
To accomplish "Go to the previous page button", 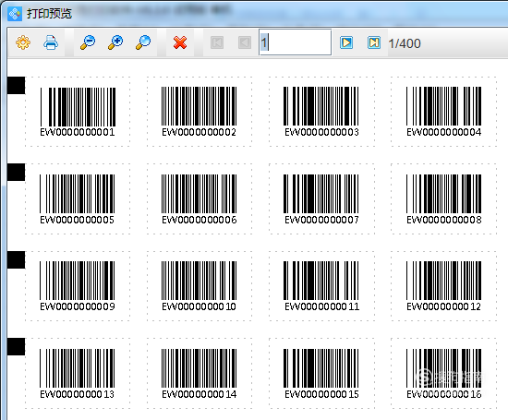I will 245,42.
